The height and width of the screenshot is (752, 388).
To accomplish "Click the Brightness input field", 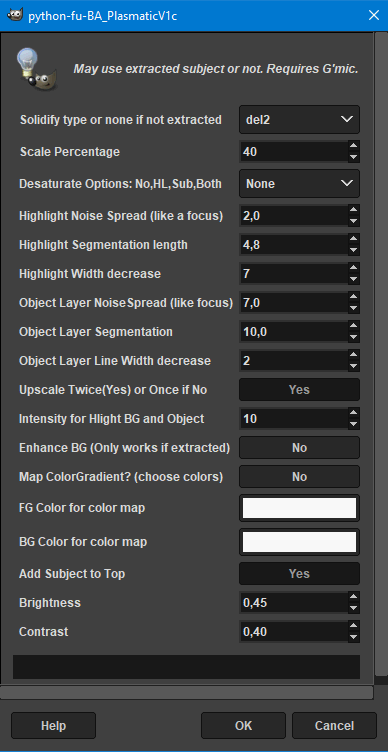I will coord(294,603).
